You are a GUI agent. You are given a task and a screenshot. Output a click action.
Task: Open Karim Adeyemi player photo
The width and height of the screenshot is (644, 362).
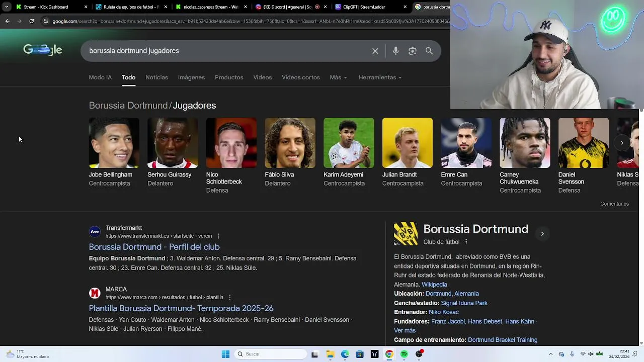[349, 143]
